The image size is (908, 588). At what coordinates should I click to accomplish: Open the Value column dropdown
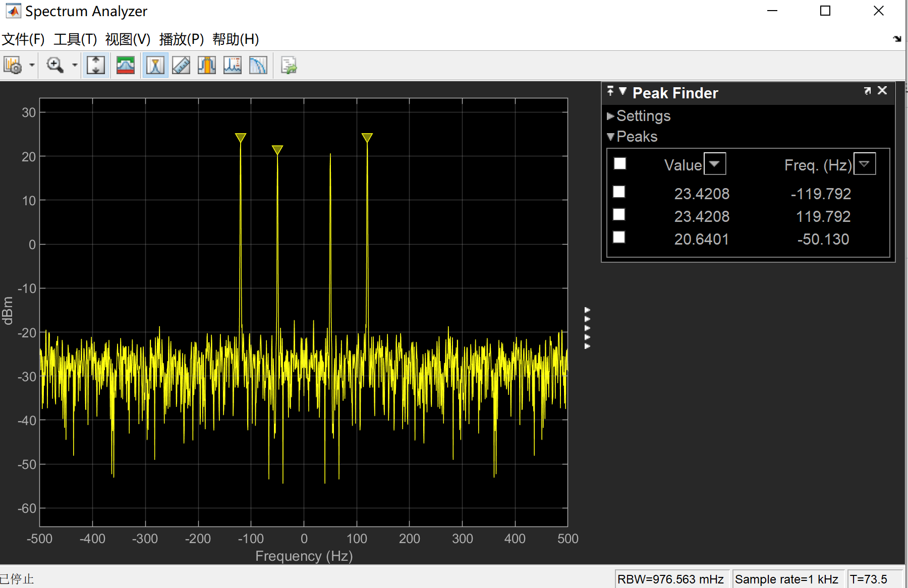715,164
